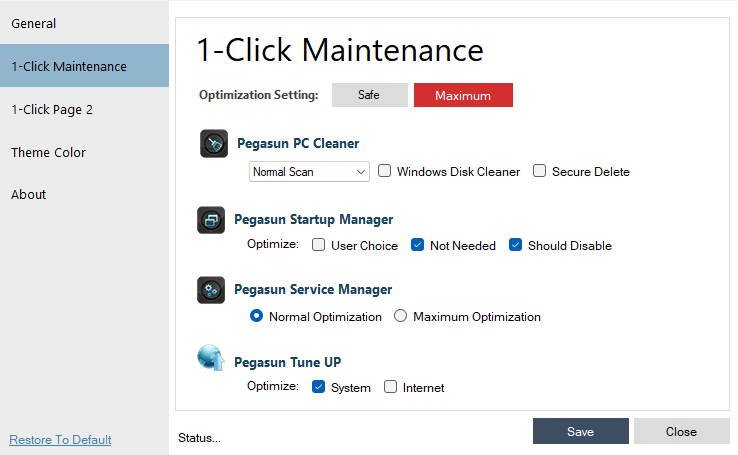Viewport: 738px width, 455px height.
Task: Click the Pegasun Startup Manager icon
Action: pos(211,220)
